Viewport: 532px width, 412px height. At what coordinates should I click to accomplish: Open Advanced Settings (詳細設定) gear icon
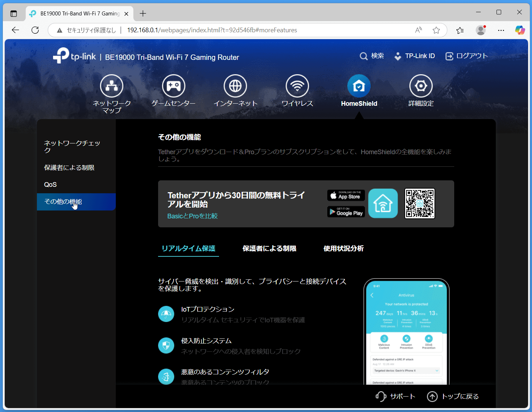click(x=421, y=86)
